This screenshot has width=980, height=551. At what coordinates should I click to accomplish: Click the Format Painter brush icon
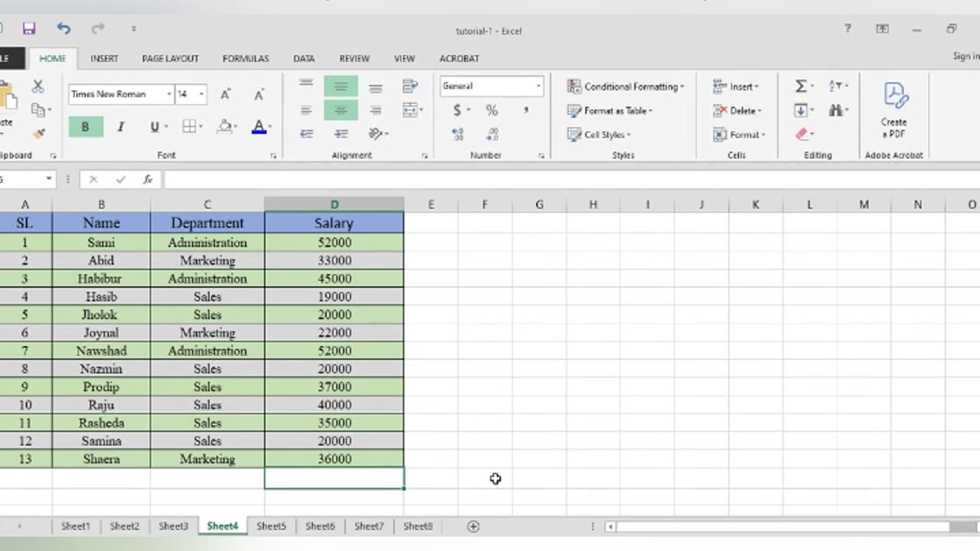tap(39, 134)
